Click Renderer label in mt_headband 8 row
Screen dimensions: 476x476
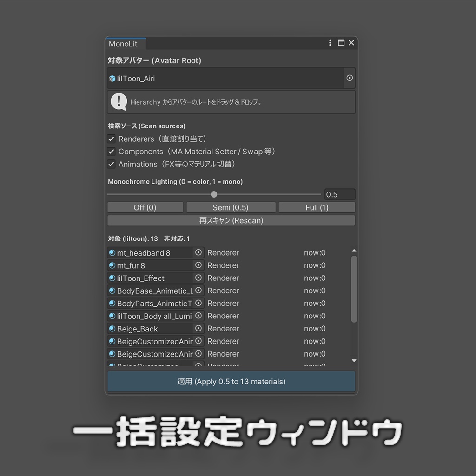[x=224, y=252]
